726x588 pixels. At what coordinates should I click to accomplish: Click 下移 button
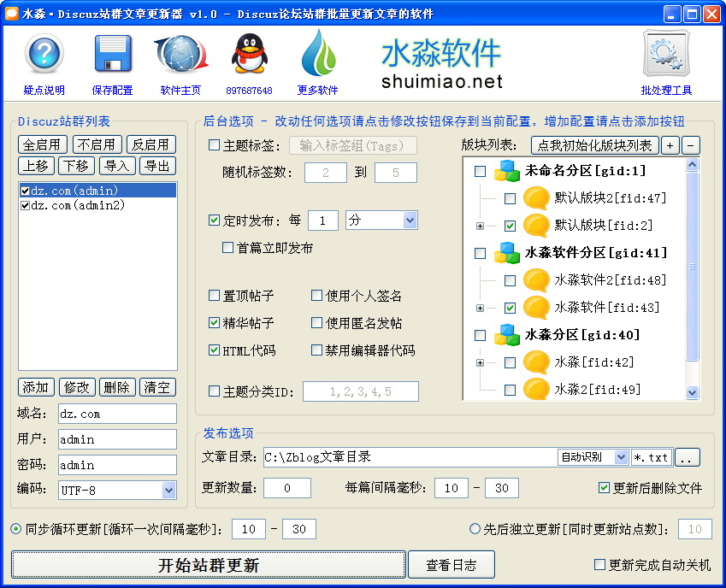(76, 166)
